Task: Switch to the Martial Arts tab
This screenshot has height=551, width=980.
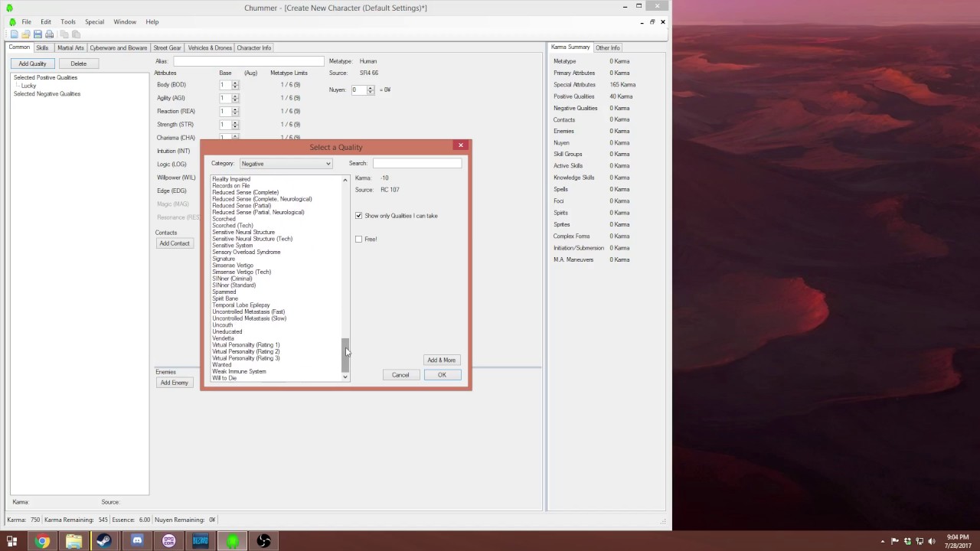Action: pyautogui.click(x=70, y=48)
